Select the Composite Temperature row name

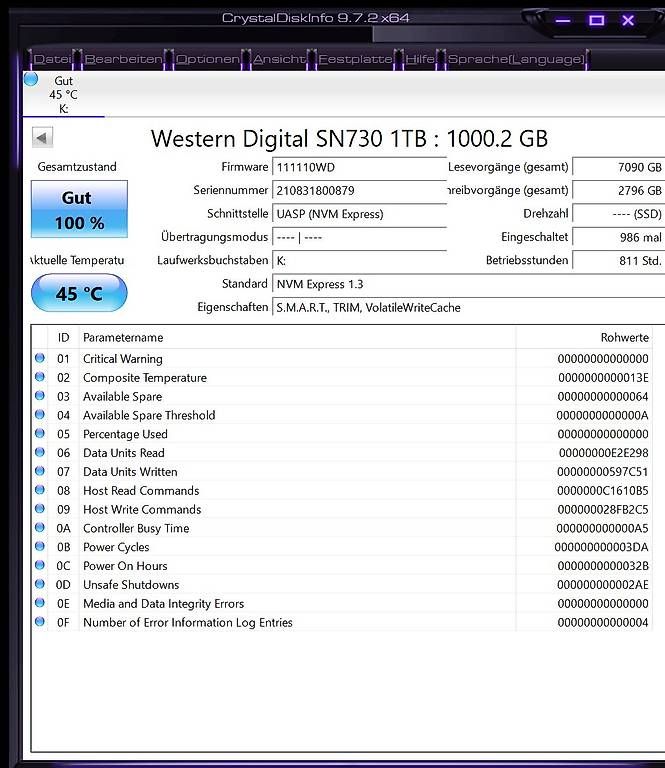coord(145,378)
